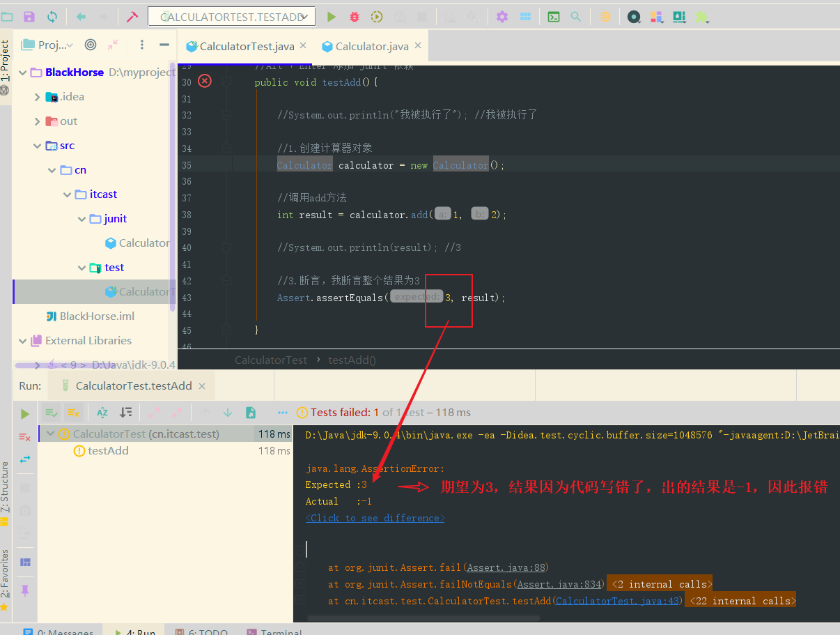Click the Save All toolbar icon
Viewport: 840px width, 635px height.
click(29, 17)
